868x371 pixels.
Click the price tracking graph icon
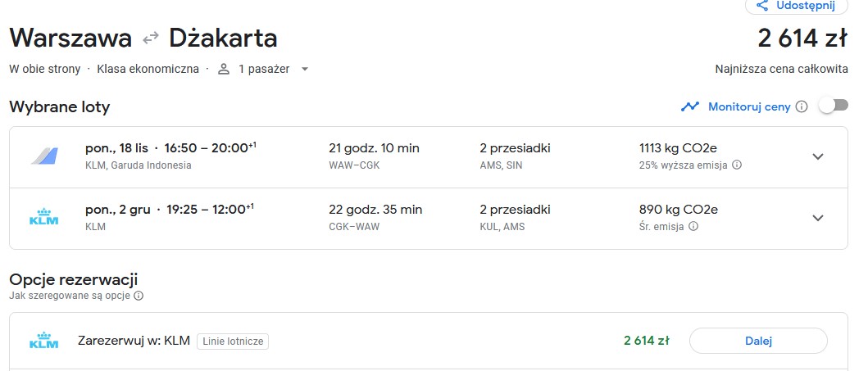coord(690,106)
